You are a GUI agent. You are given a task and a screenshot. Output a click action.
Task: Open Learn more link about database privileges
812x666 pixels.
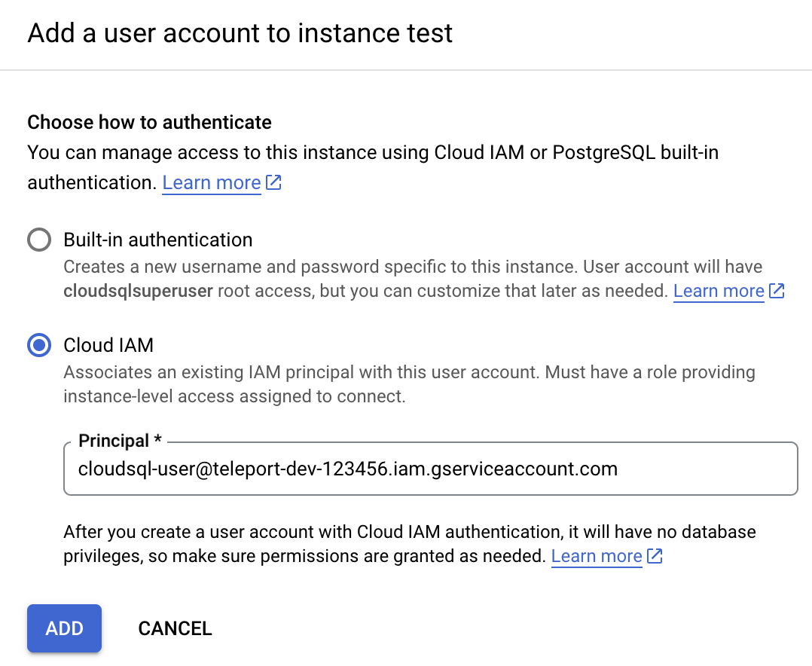point(596,556)
